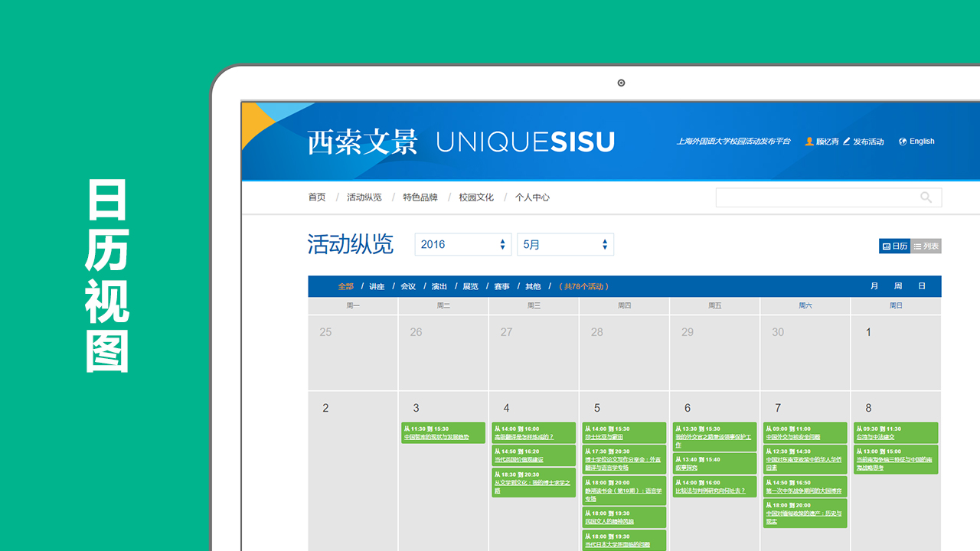Open the 09:00 to 11:00 event on day 7
This screenshot has width=980, height=551.
point(805,433)
